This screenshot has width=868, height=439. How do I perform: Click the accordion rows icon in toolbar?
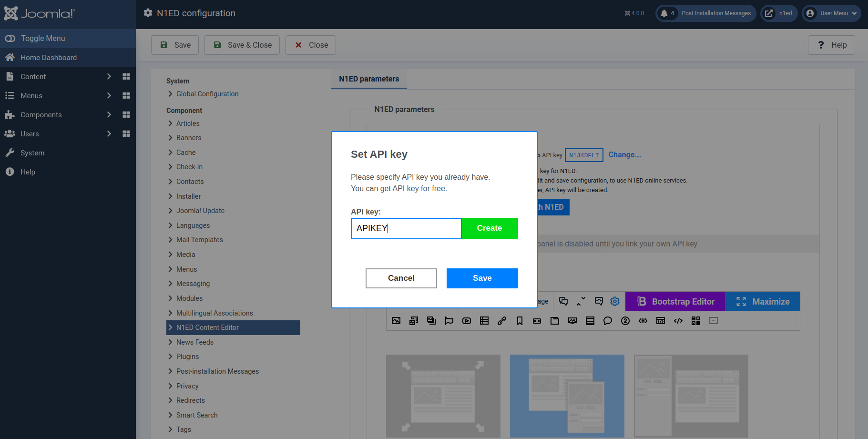coord(590,321)
